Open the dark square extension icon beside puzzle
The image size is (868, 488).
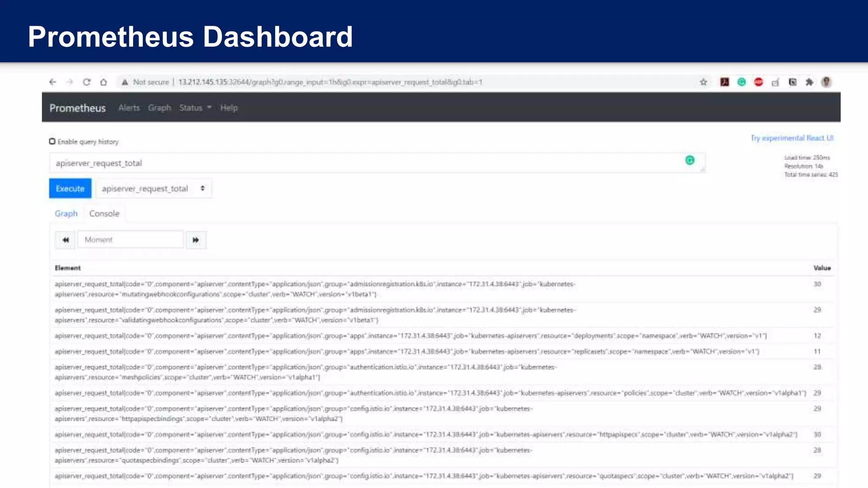click(x=793, y=82)
